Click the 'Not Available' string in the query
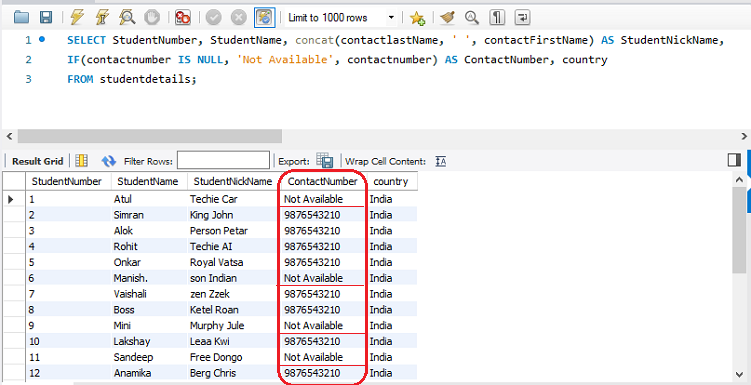This screenshot has width=751, height=385. (285, 60)
